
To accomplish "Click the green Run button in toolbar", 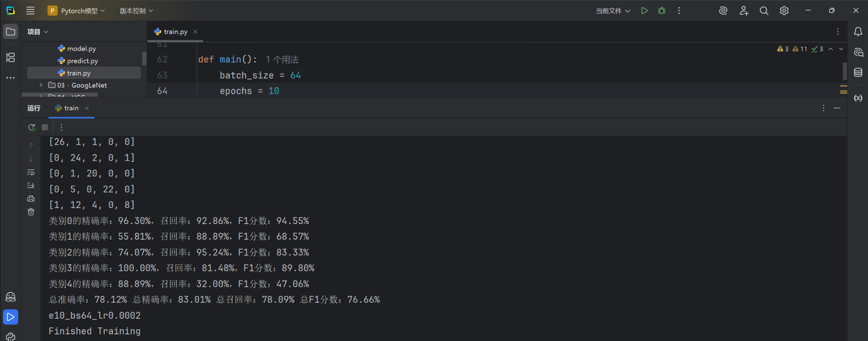I will coord(644,11).
